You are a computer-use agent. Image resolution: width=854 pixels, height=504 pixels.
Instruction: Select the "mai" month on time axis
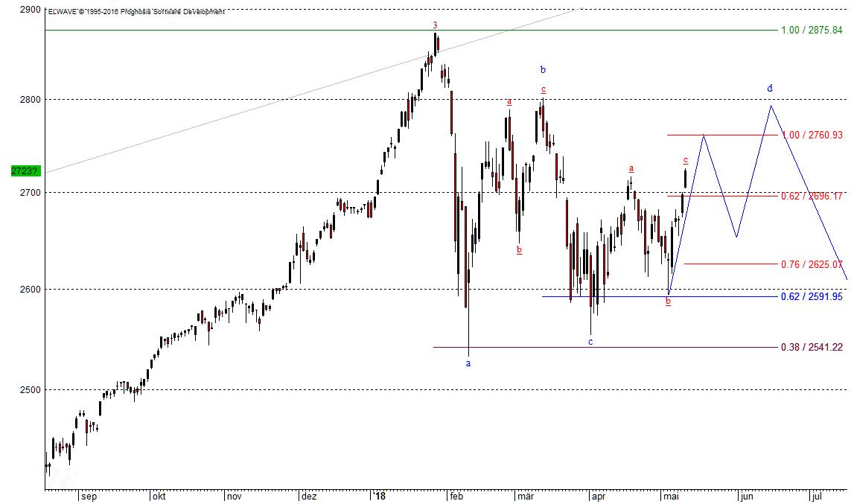tap(671, 497)
